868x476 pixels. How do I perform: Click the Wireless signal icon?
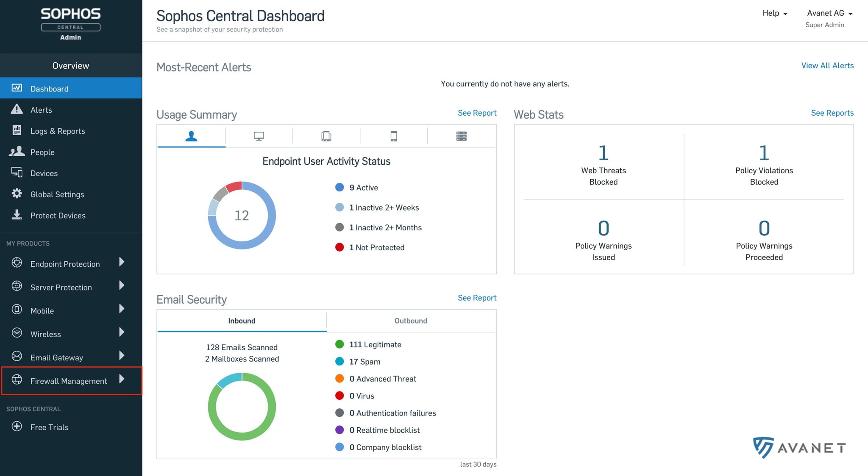[17, 332]
